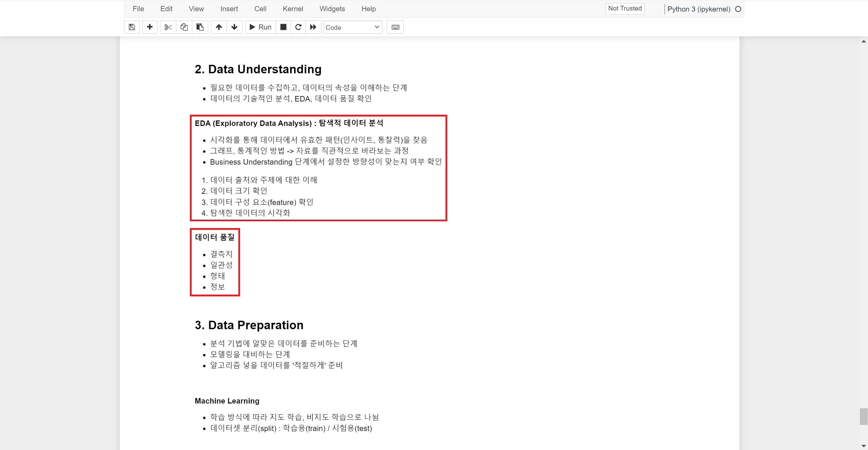The height and width of the screenshot is (450, 868).
Task: Click the scrollbar up arrow
Action: tap(864, 41)
